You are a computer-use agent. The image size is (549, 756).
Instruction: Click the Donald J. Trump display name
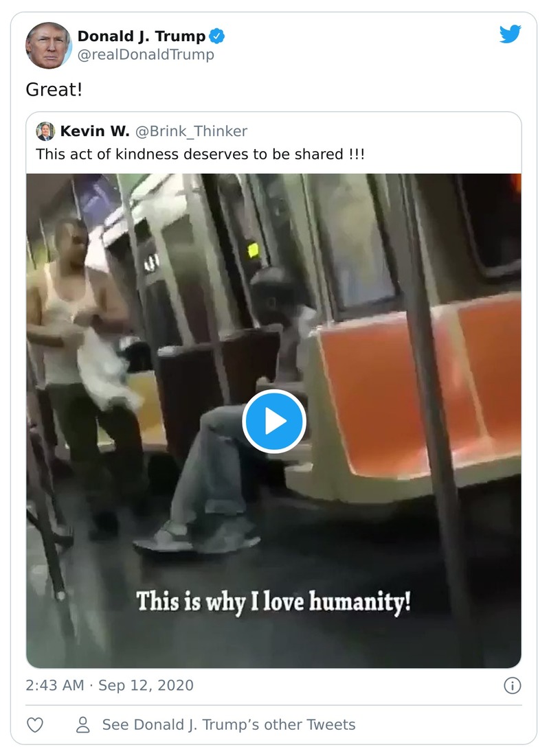[x=142, y=36]
